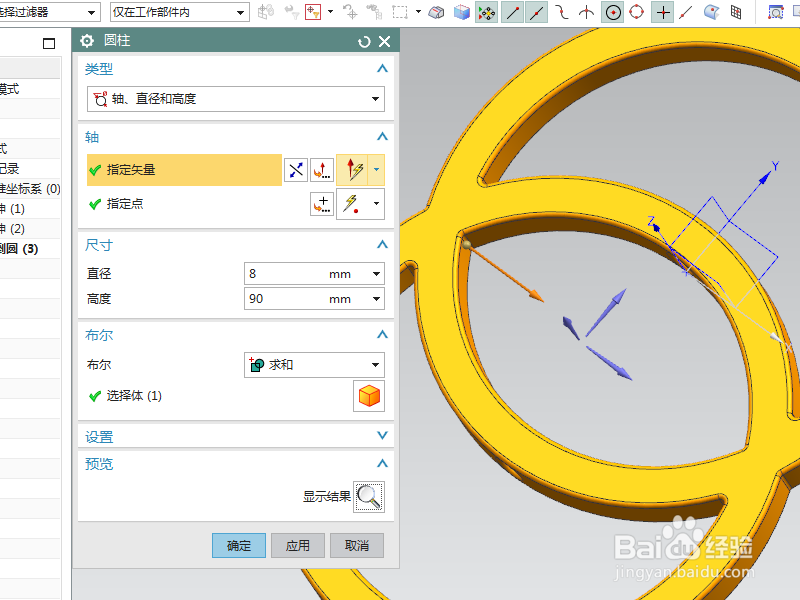Select the Circle tool on the toolbar
The image size is (800, 600).
click(x=612, y=13)
